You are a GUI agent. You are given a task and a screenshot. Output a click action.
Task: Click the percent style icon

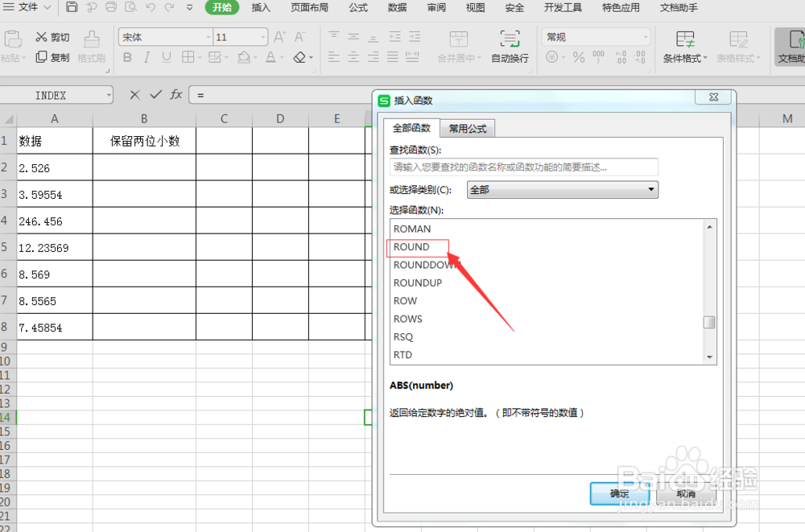coord(579,57)
